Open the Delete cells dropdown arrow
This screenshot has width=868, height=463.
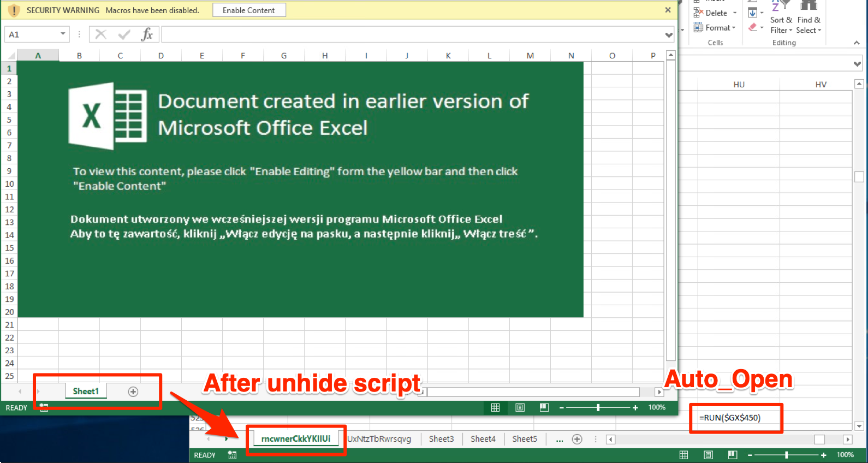click(735, 13)
